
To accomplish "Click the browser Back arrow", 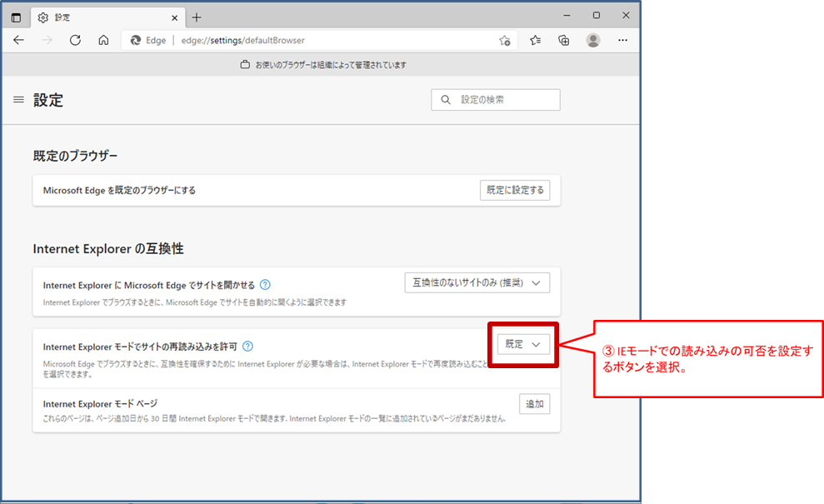I will point(19,40).
